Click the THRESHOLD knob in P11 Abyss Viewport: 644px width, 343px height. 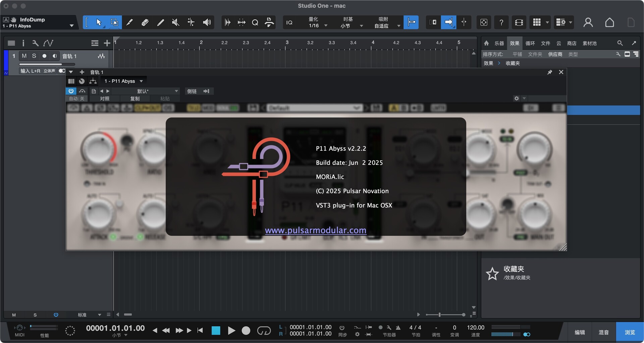99,149
